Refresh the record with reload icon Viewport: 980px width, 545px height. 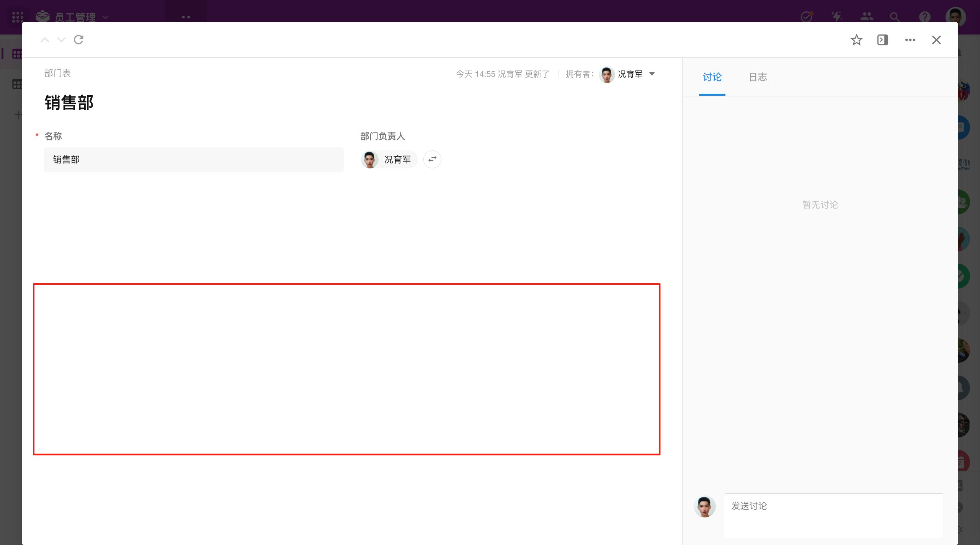pos(78,40)
